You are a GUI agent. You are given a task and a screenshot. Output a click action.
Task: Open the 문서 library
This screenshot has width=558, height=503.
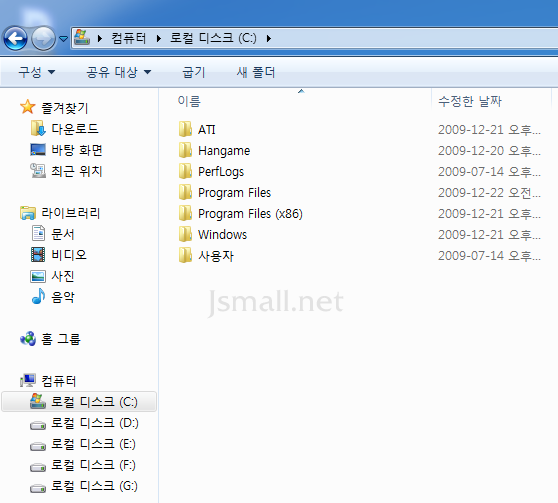(63, 234)
